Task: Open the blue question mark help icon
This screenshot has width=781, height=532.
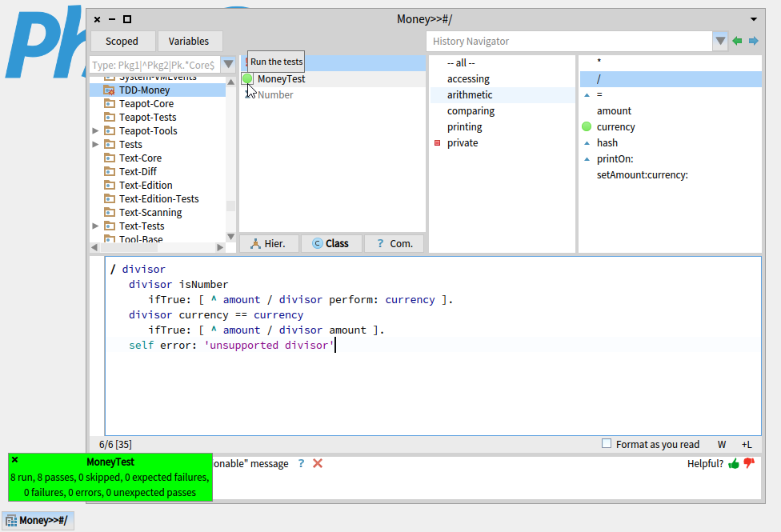Action: [x=301, y=464]
